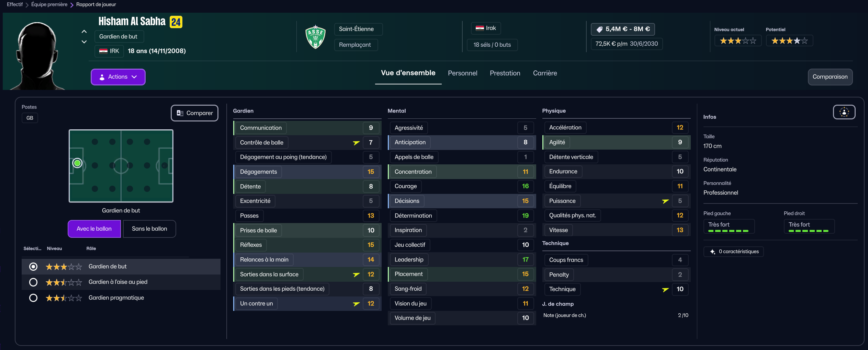Choose the Gardien pragmatique role radio

click(x=33, y=298)
